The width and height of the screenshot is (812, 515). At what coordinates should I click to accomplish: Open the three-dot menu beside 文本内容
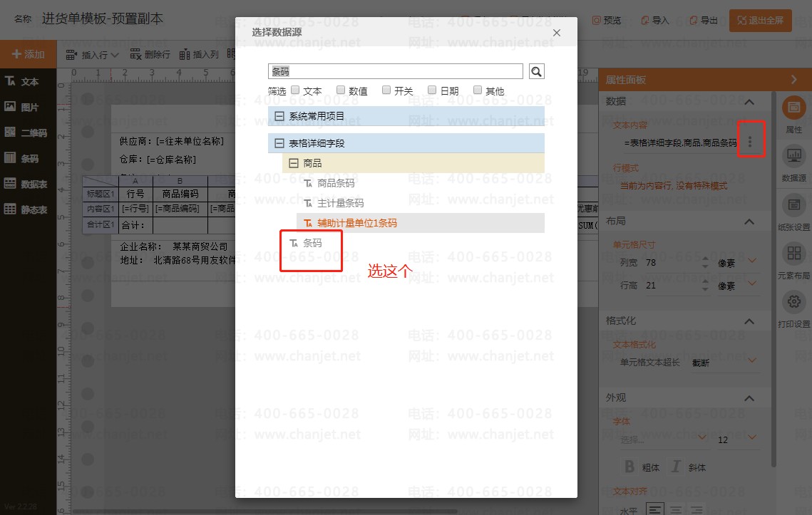pyautogui.click(x=750, y=142)
